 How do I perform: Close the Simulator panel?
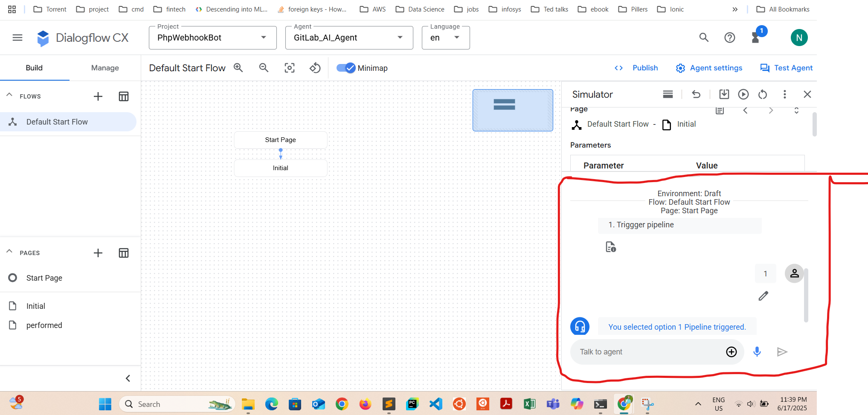click(x=807, y=94)
